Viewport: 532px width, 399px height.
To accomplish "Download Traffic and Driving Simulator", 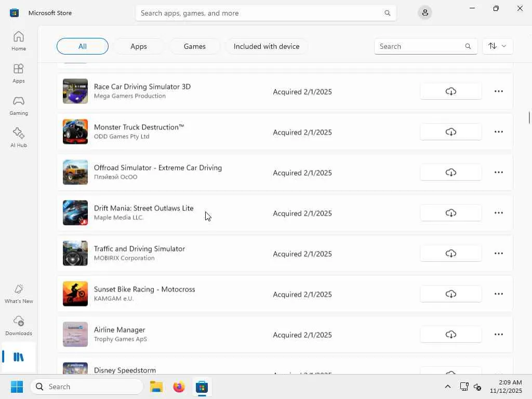I will pyautogui.click(x=450, y=254).
